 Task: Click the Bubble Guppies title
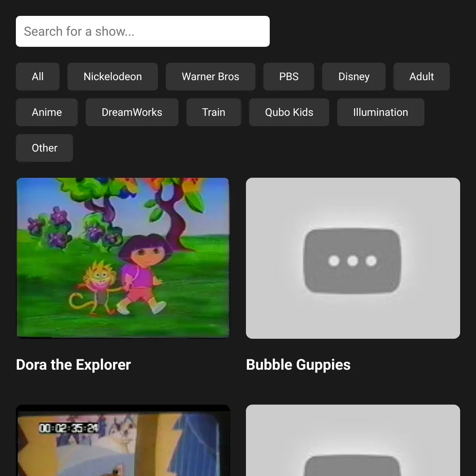click(298, 365)
